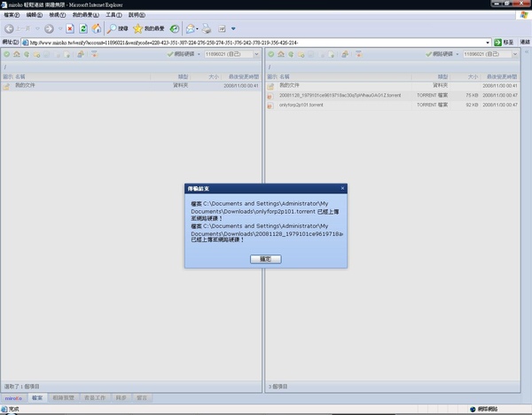Click right pane new document icon
The height and width of the screenshot is (415, 532).
(x=332, y=54)
